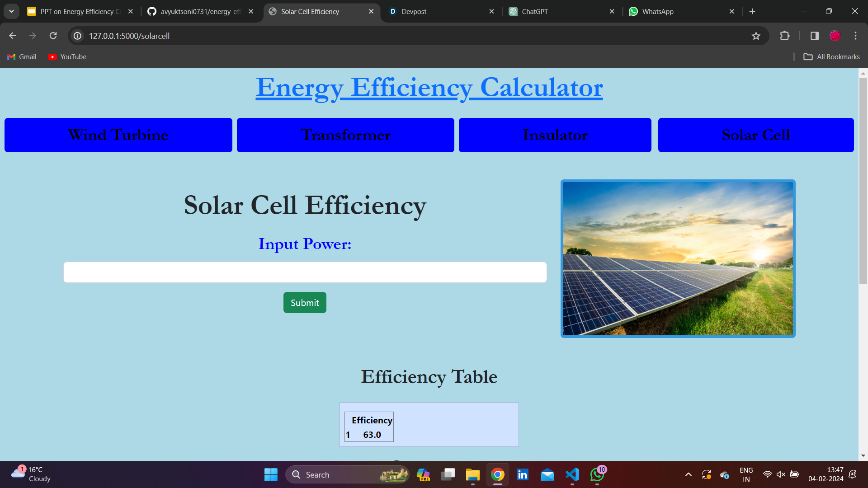Bookmark this page with star icon
Screen dimensions: 868x488
[x=756, y=36]
